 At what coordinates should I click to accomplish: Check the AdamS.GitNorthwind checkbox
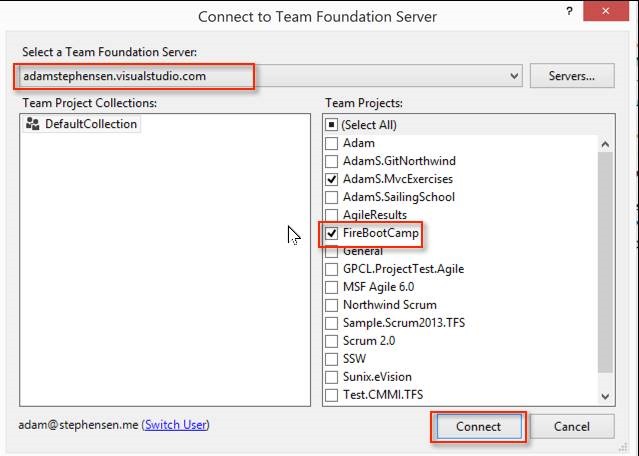(x=331, y=161)
